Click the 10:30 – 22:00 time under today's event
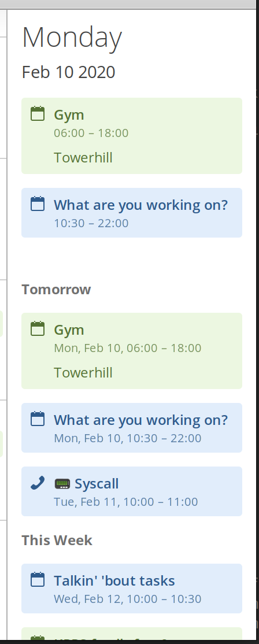Viewport: 259px width, 644px height. (91, 223)
